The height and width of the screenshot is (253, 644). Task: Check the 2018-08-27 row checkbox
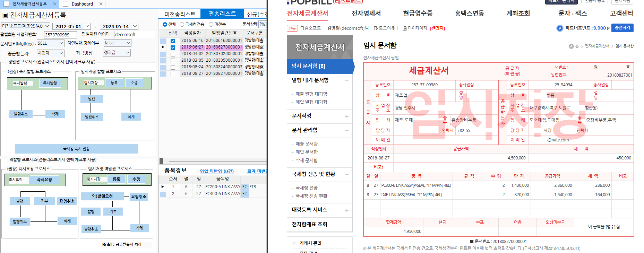173,73
